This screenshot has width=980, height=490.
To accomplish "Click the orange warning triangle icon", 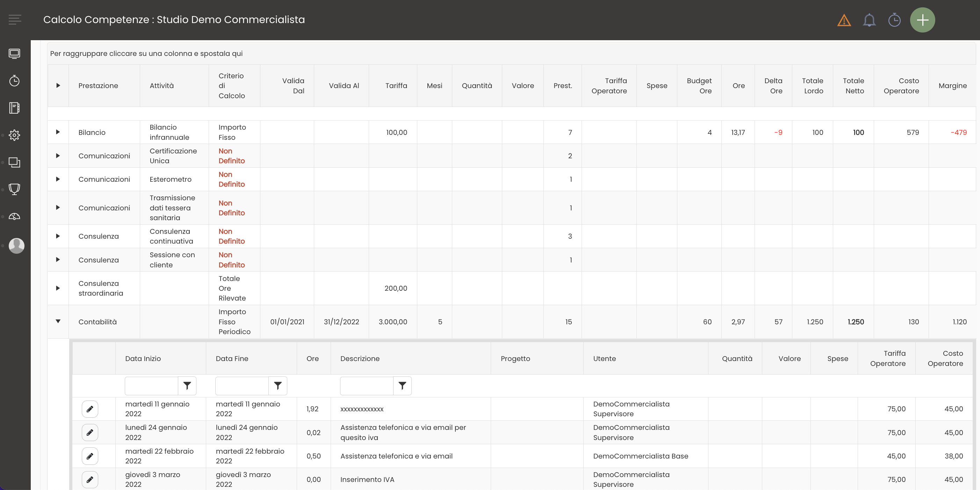I will click(844, 20).
